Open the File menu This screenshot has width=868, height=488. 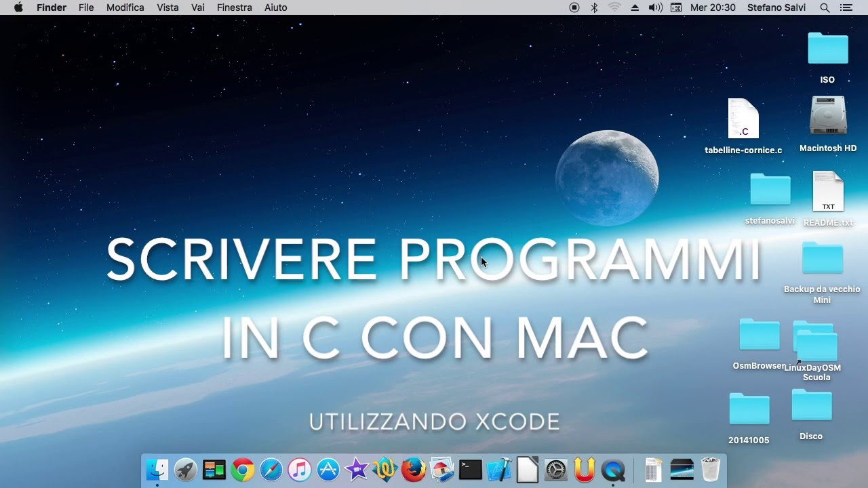tap(86, 7)
